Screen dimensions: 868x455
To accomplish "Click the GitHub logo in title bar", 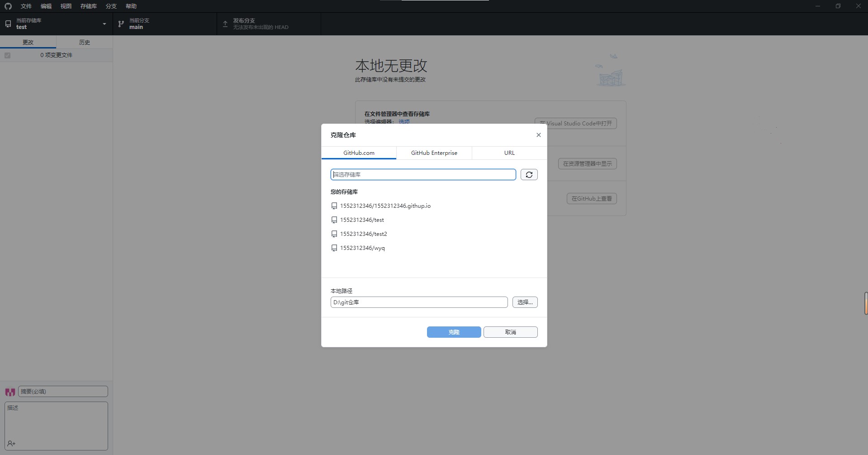I will 8,6.
